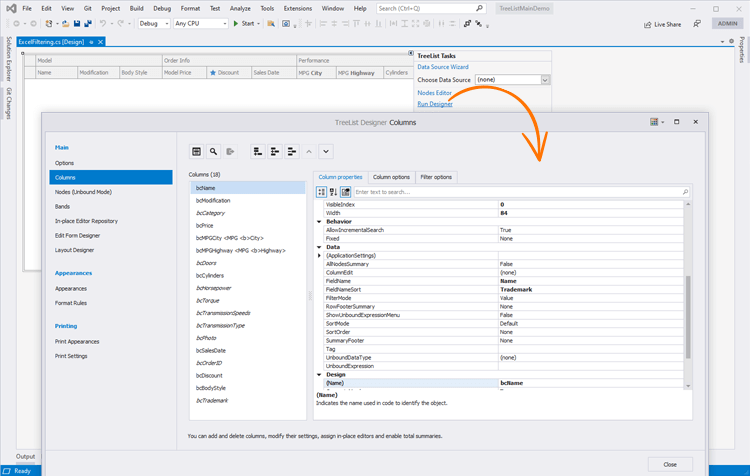Click the Undo toolbar icon
The height and width of the screenshot is (476, 750).
102,23
